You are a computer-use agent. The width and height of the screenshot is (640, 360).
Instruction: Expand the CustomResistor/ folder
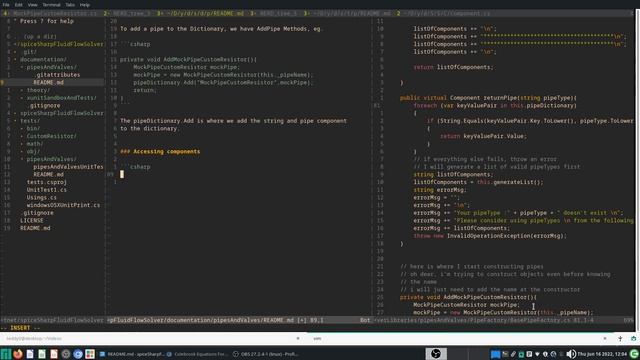click(x=51, y=136)
